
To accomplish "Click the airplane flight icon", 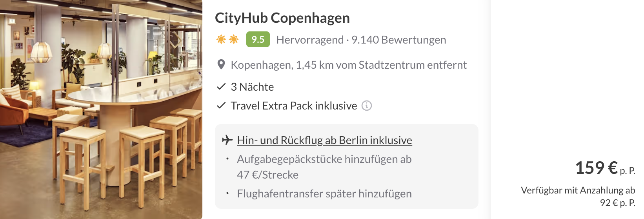I will point(227,140).
